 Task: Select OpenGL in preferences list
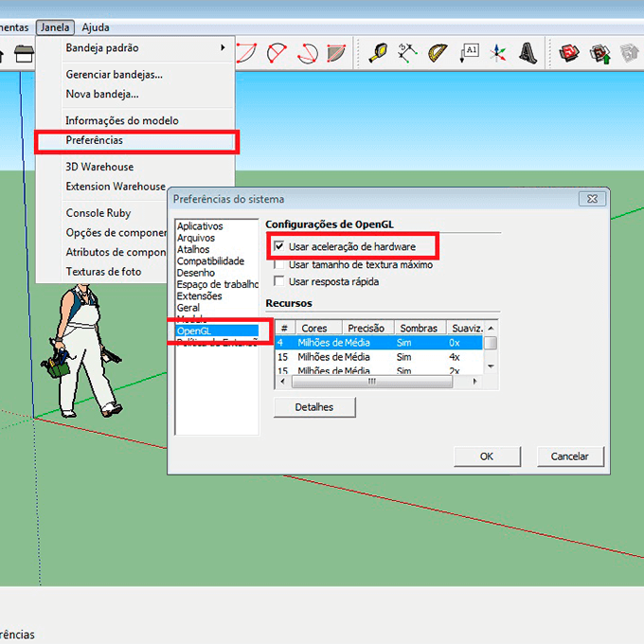click(x=217, y=331)
